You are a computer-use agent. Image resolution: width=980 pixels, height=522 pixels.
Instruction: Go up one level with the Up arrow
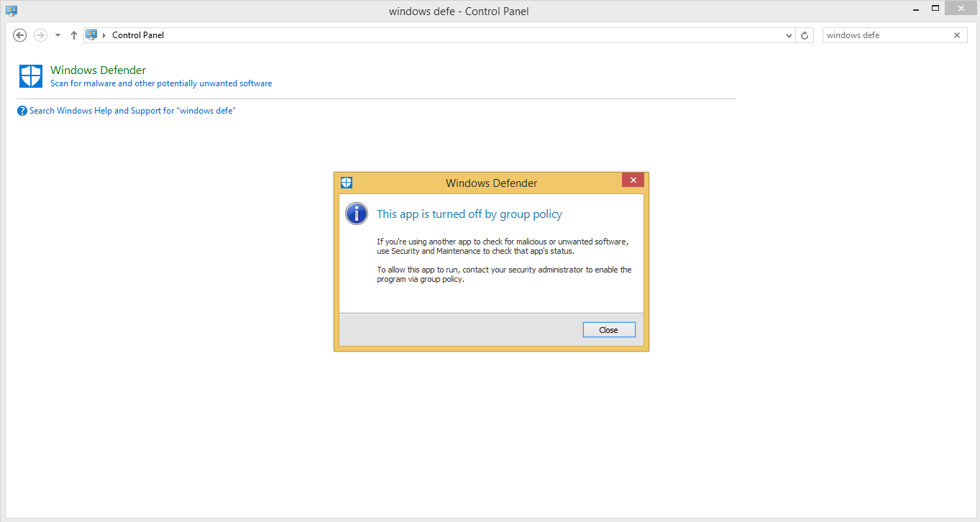coord(74,35)
